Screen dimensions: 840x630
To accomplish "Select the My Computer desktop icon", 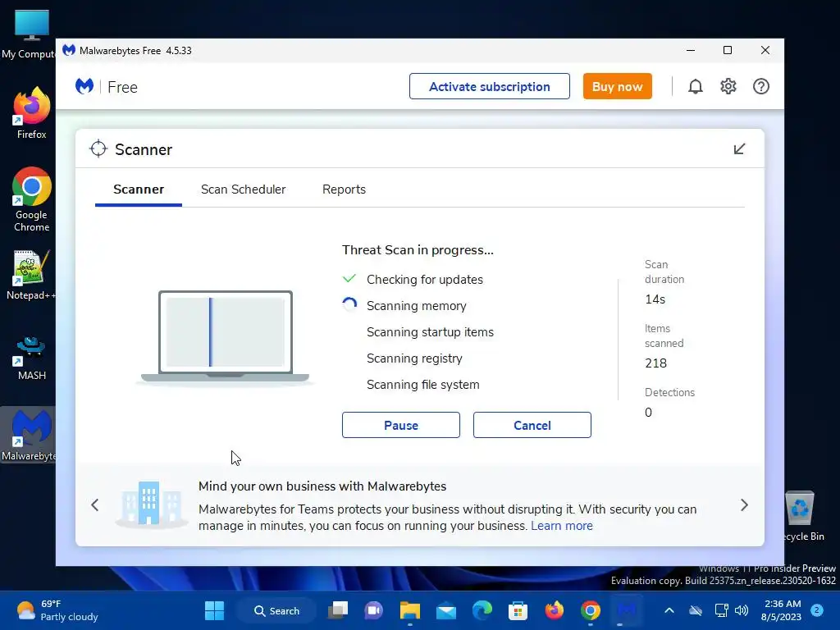I will pyautogui.click(x=29, y=33).
